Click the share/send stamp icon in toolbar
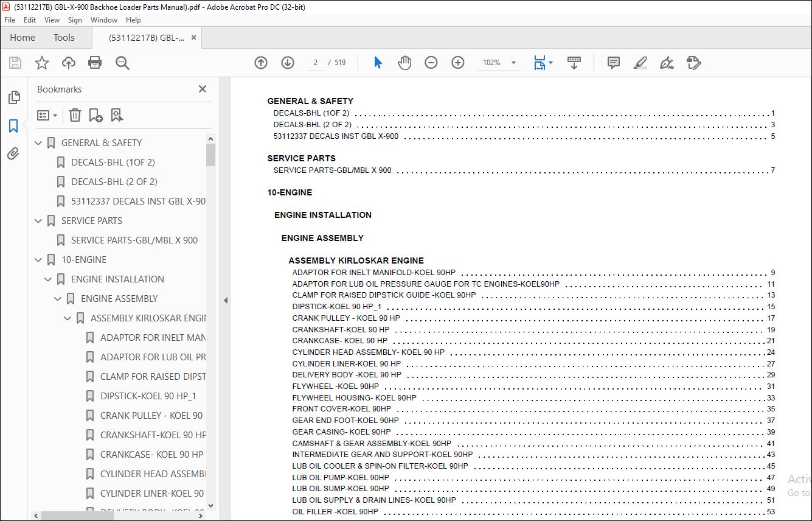The height and width of the screenshot is (521, 812). click(693, 63)
